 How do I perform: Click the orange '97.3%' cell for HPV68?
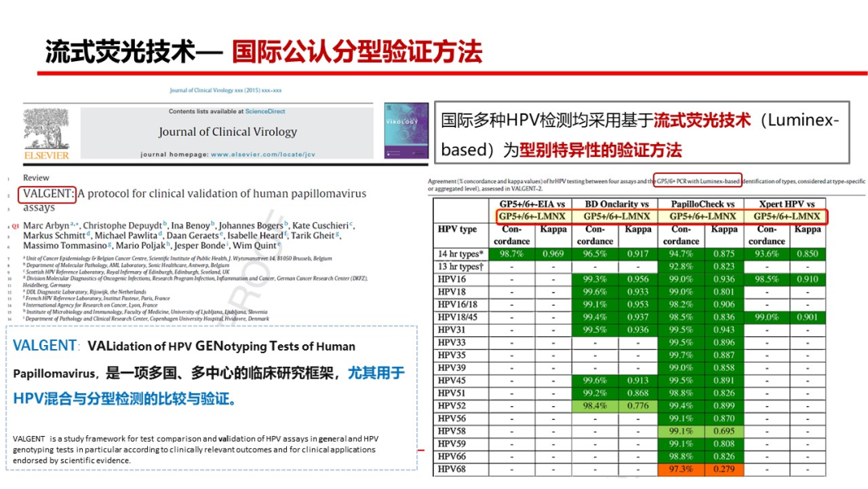(681, 469)
